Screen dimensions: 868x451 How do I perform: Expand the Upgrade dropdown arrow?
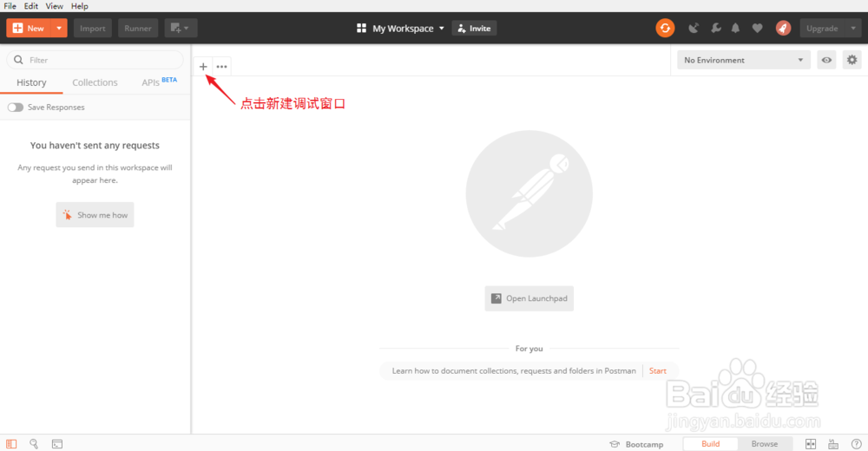(853, 29)
